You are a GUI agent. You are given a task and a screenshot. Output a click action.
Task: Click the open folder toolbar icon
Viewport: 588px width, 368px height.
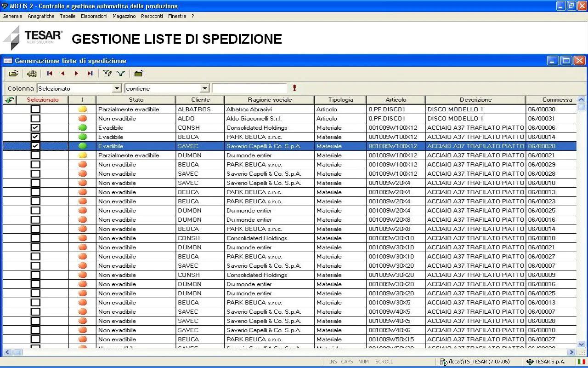(14, 73)
